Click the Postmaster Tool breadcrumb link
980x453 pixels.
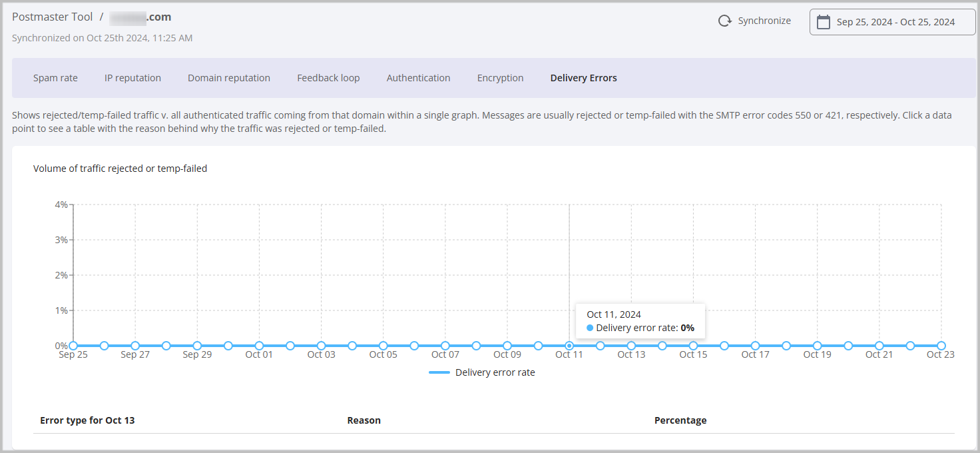53,17
